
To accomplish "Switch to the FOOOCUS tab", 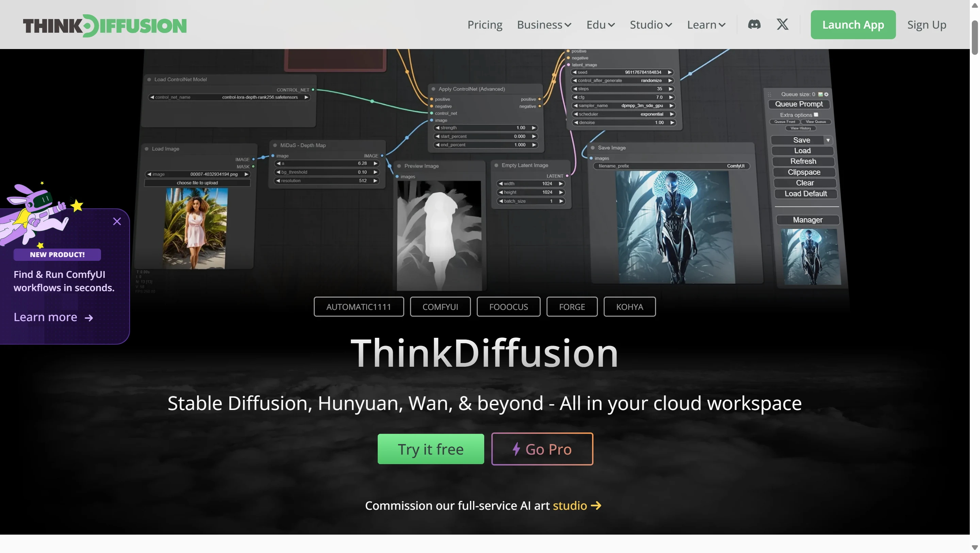I will [x=508, y=306].
